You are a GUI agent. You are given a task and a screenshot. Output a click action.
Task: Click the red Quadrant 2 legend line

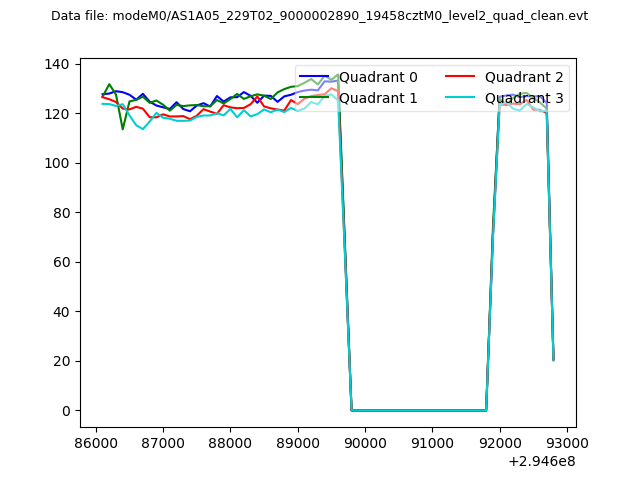tap(460, 77)
